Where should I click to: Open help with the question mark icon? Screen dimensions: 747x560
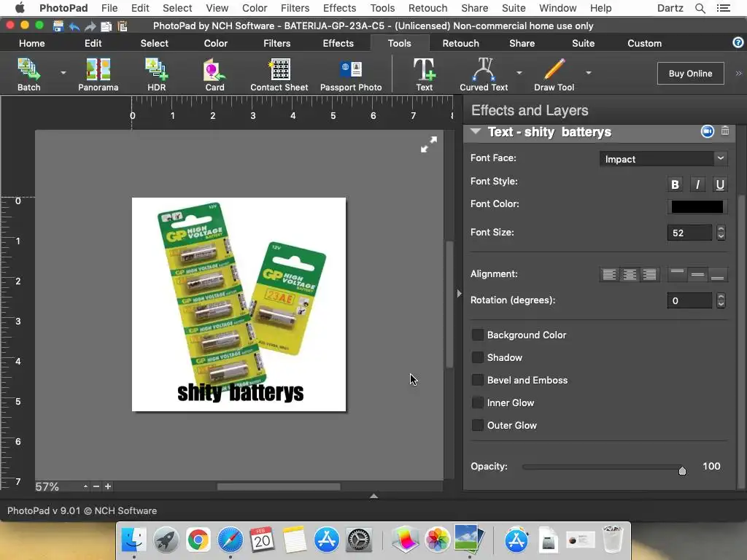click(x=738, y=43)
